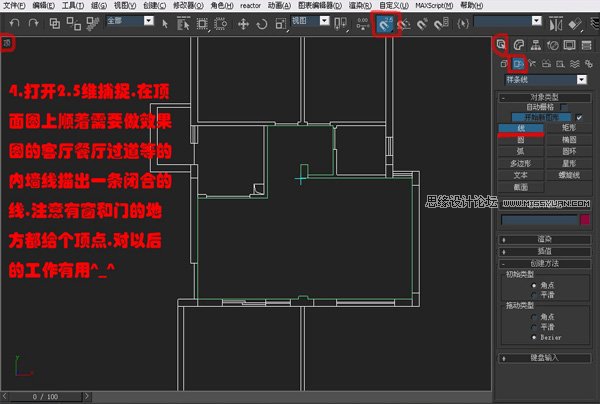
Task: Click the Use Pivot Point Center icon
Action: pyautogui.click(x=340, y=24)
